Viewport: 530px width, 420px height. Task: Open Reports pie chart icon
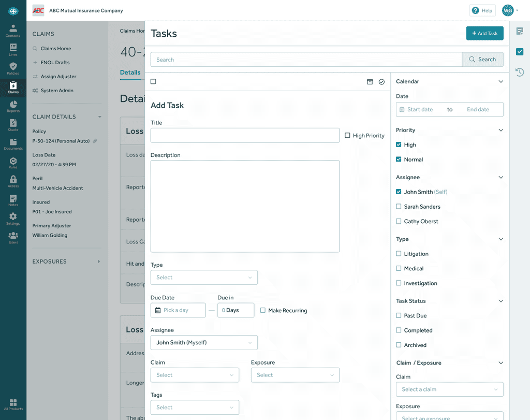click(x=13, y=106)
